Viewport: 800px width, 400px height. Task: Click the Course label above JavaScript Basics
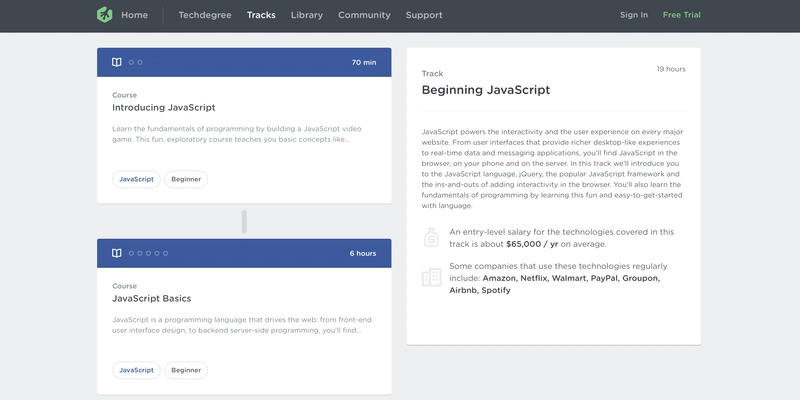(124, 286)
